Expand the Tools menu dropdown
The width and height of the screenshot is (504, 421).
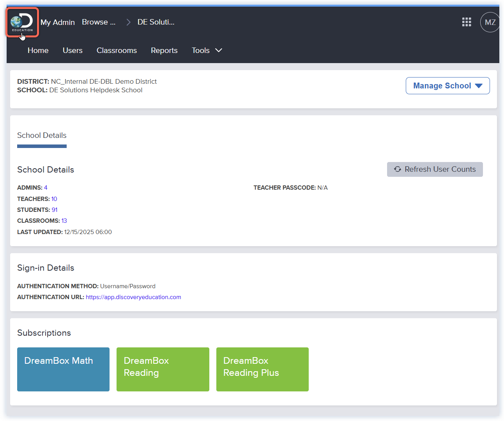tap(207, 50)
